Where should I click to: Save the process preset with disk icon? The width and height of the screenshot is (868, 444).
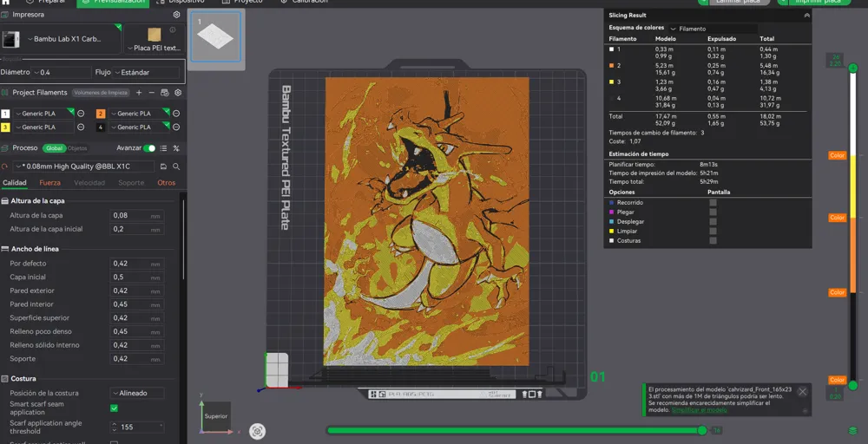click(x=163, y=166)
